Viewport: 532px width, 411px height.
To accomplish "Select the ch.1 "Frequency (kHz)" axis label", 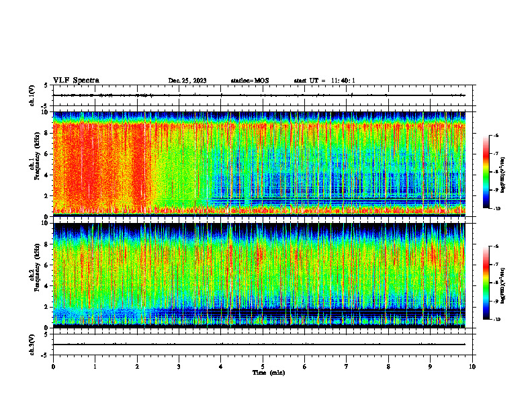I will [37, 156].
